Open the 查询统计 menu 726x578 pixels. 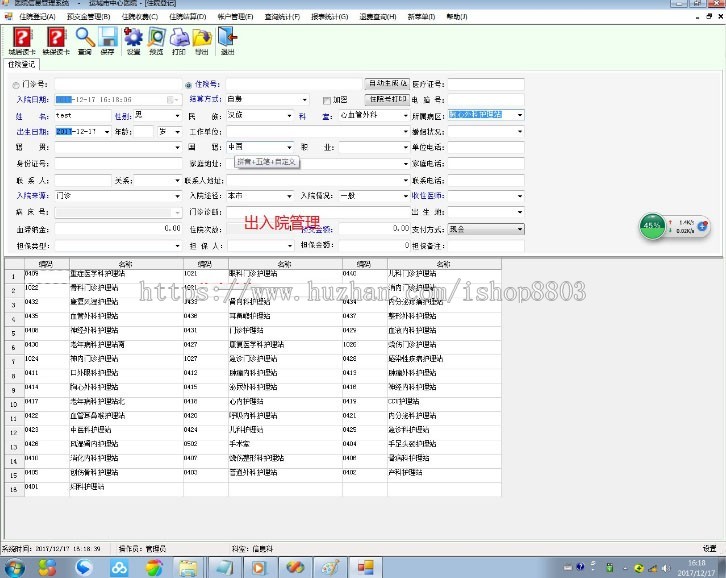tap(287, 17)
